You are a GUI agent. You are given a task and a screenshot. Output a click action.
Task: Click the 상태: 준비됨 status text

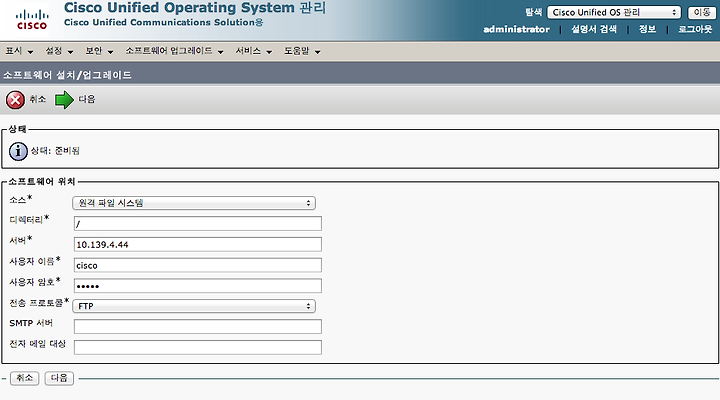pos(55,151)
